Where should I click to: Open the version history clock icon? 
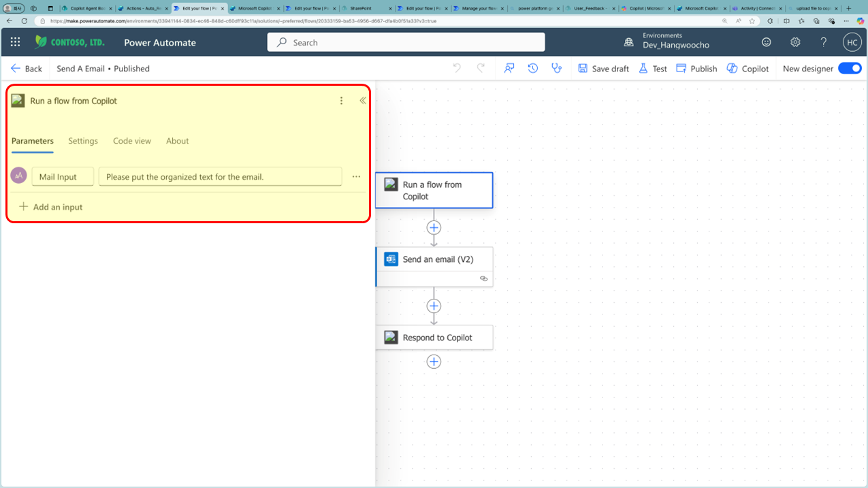pyautogui.click(x=533, y=68)
